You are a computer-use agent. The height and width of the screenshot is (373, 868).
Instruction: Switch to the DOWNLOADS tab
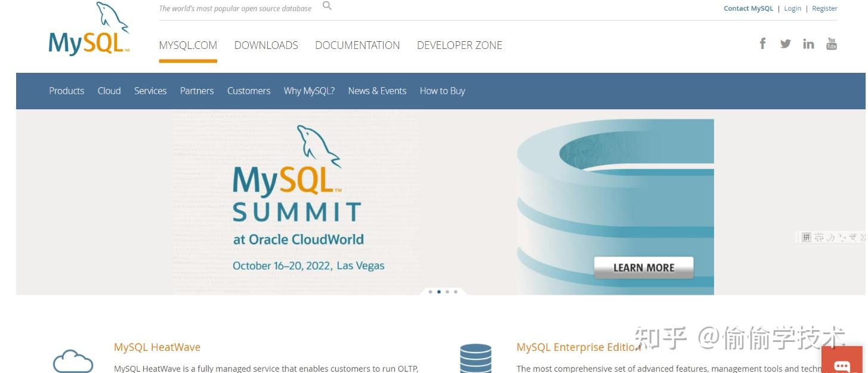click(x=266, y=45)
